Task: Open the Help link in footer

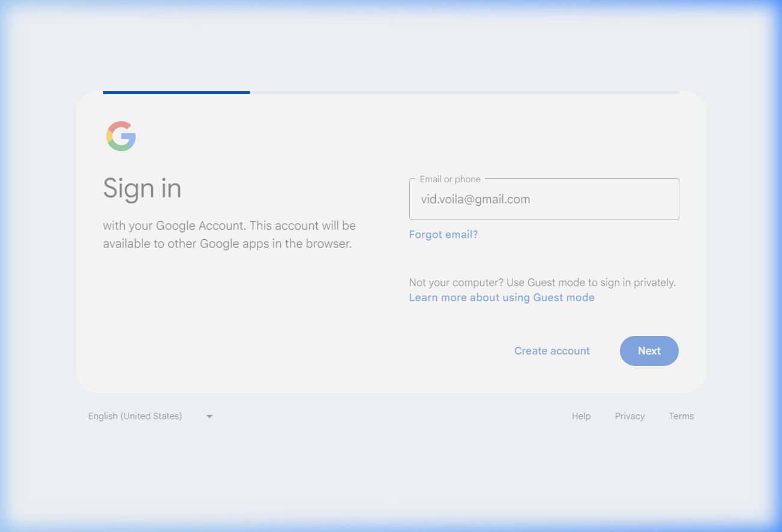Action: (581, 416)
